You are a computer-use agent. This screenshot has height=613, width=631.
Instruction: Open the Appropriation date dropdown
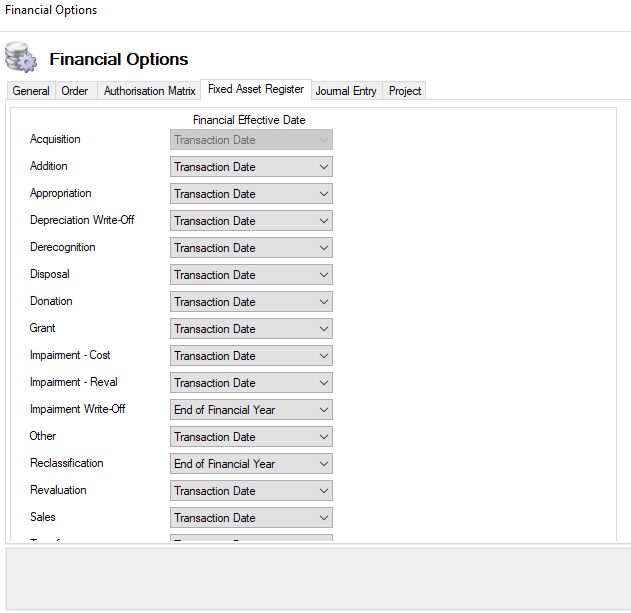pos(251,194)
